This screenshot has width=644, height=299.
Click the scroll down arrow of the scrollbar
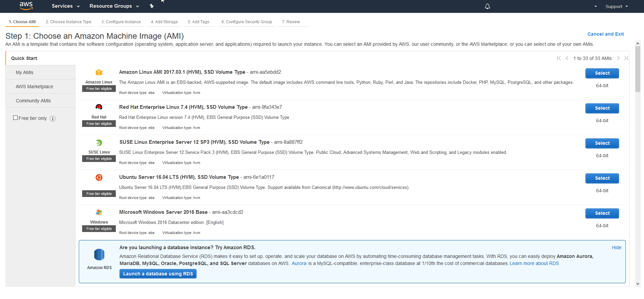click(638, 284)
